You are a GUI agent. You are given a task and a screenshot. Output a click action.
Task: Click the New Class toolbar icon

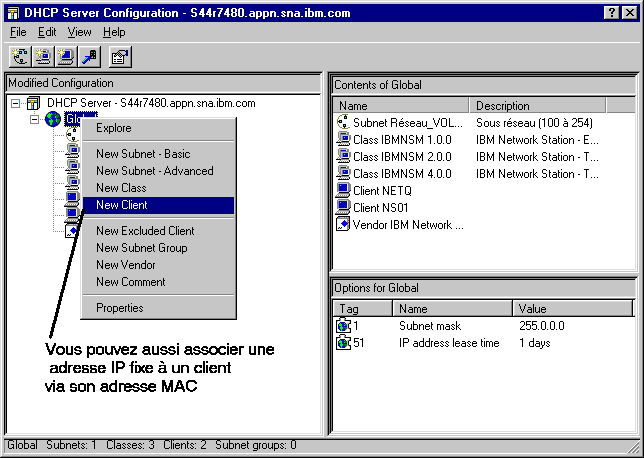tap(43, 57)
